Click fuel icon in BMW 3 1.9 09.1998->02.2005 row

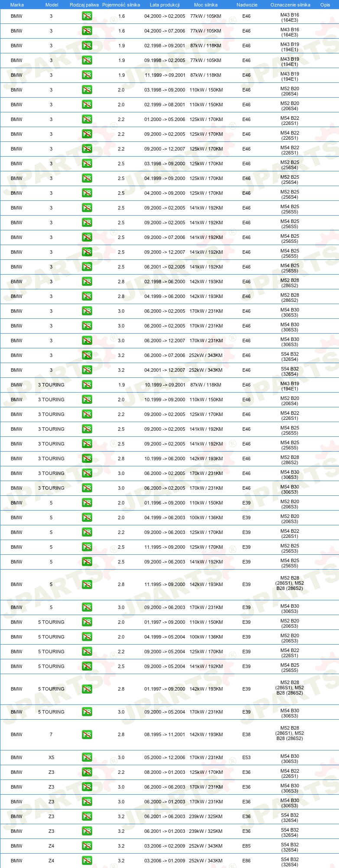coord(87,60)
